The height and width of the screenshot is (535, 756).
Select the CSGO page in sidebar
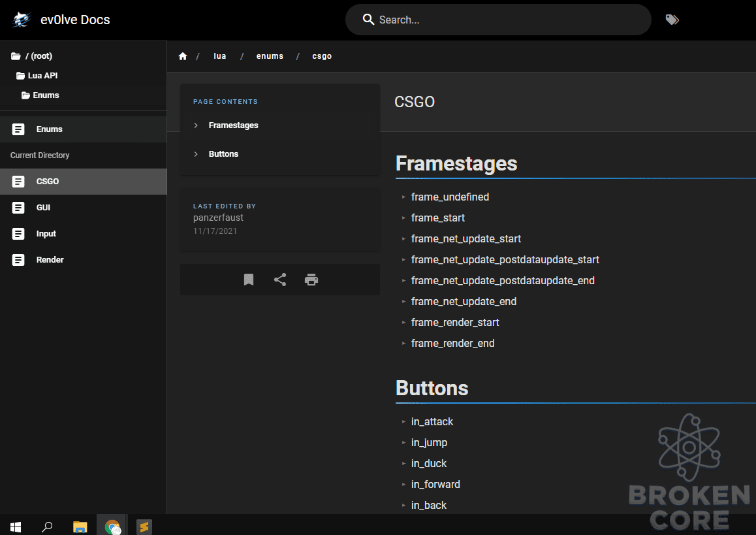[x=84, y=182]
